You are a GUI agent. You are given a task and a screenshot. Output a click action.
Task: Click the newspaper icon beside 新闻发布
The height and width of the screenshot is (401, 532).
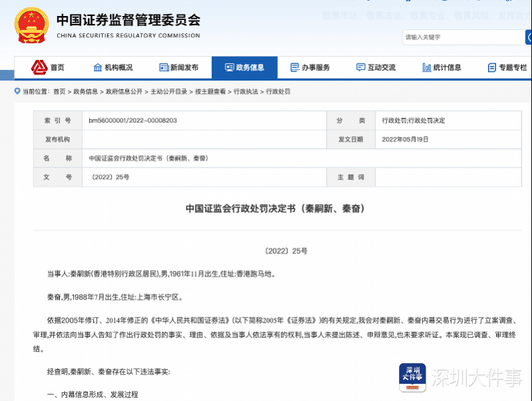click(x=164, y=68)
